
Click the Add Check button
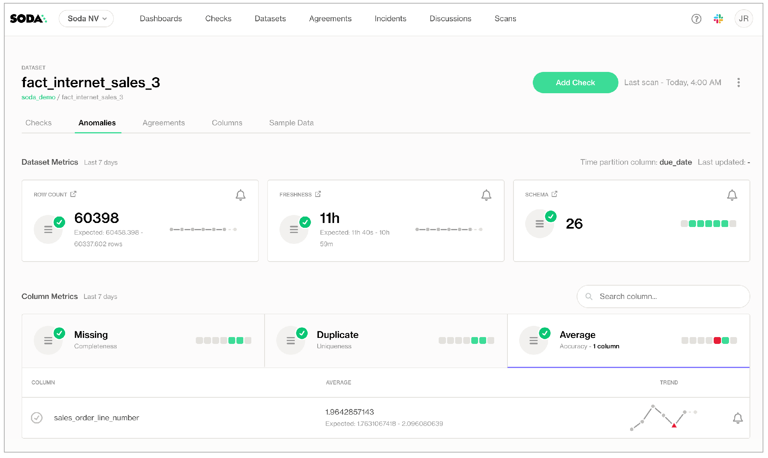575,82
